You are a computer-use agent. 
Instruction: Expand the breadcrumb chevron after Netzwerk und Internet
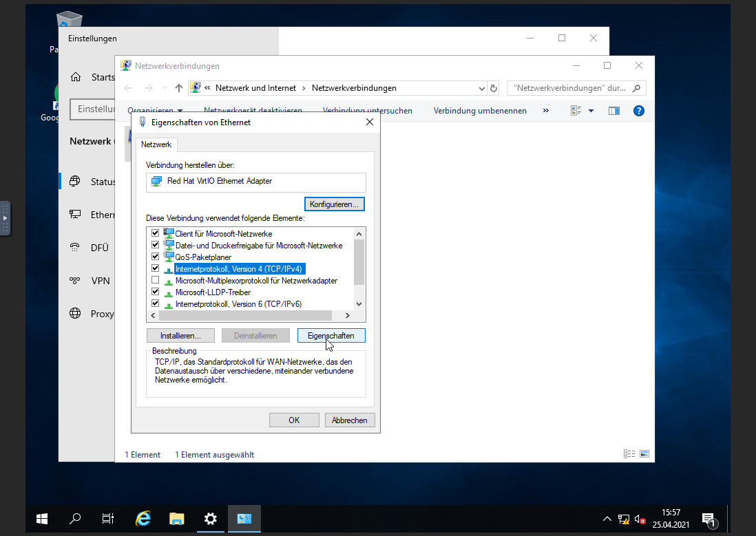(304, 88)
